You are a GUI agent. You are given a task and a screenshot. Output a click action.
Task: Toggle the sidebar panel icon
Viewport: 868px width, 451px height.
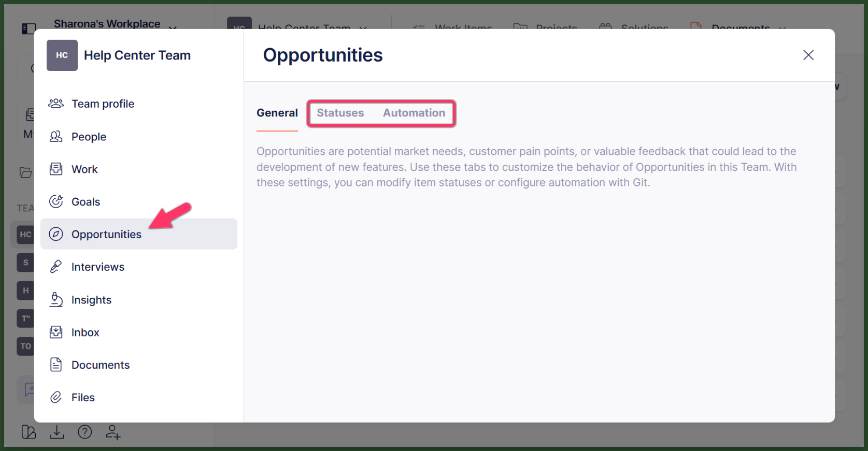[29, 28]
